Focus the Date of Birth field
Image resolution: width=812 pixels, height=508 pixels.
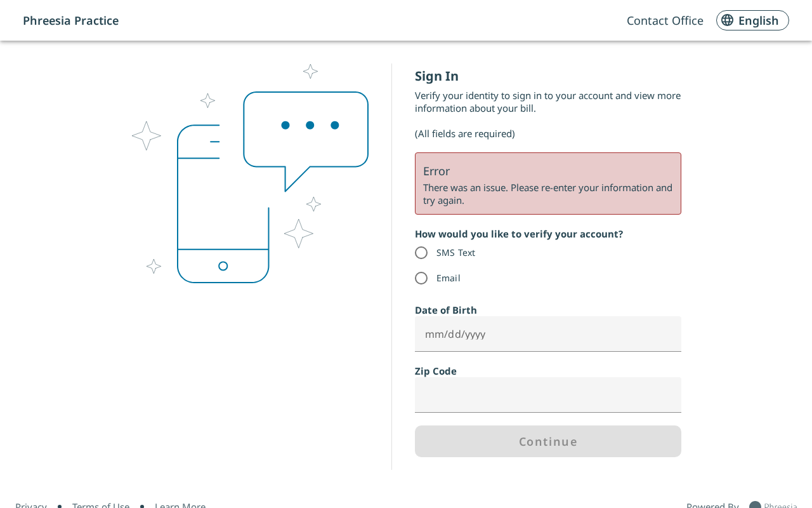pos(547,334)
